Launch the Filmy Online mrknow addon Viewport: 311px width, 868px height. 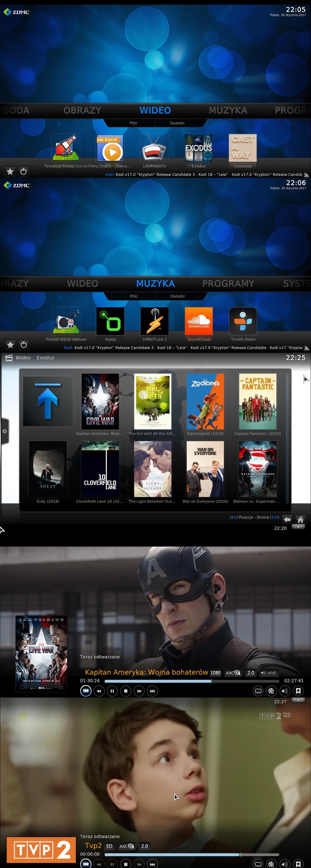tap(110, 148)
